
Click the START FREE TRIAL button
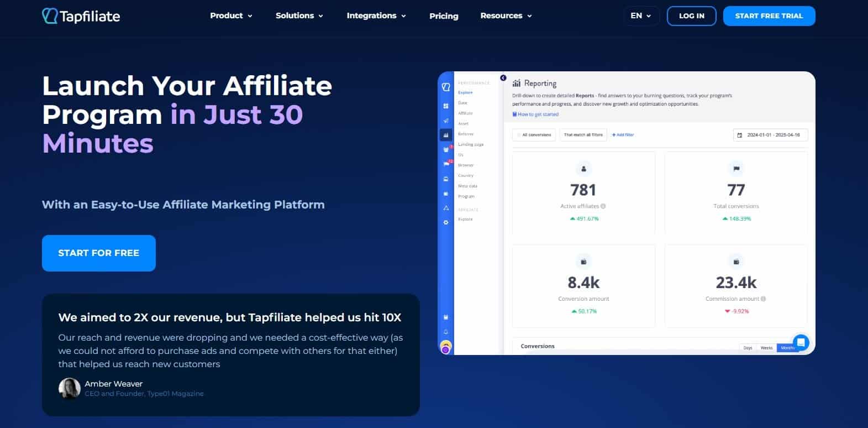pyautogui.click(x=769, y=15)
